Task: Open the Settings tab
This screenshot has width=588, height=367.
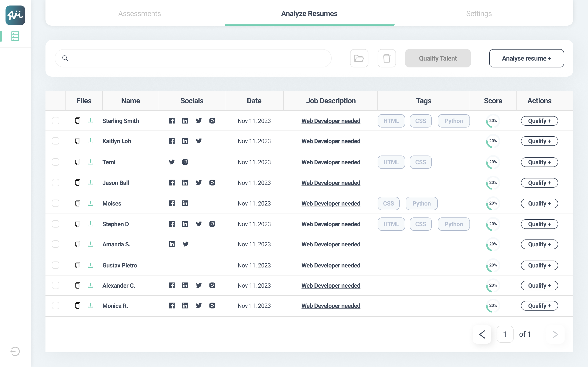Action: [x=479, y=14]
